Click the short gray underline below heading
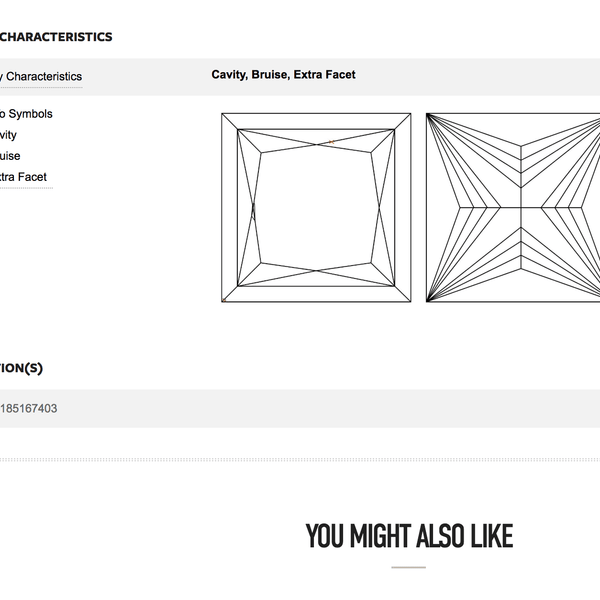 pyautogui.click(x=408, y=567)
